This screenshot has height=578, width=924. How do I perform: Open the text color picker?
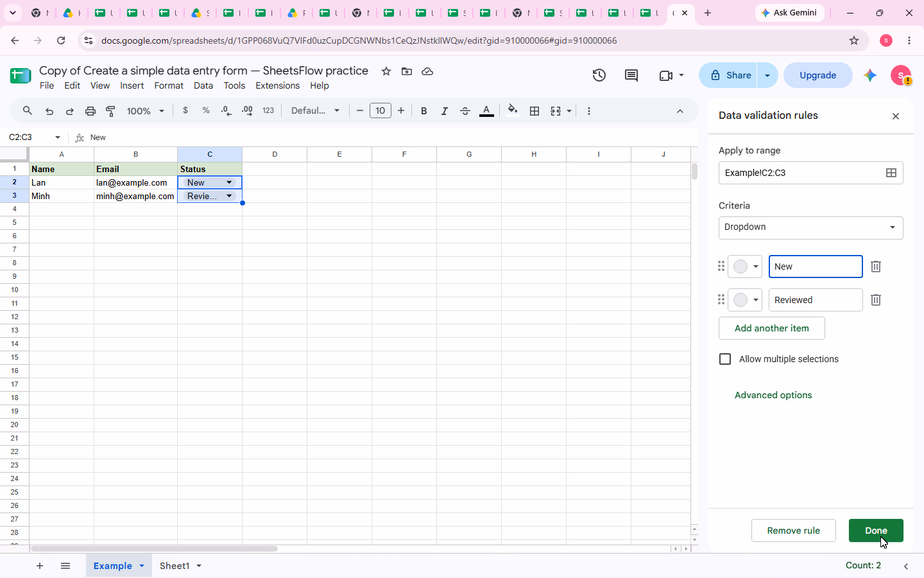tap(486, 111)
